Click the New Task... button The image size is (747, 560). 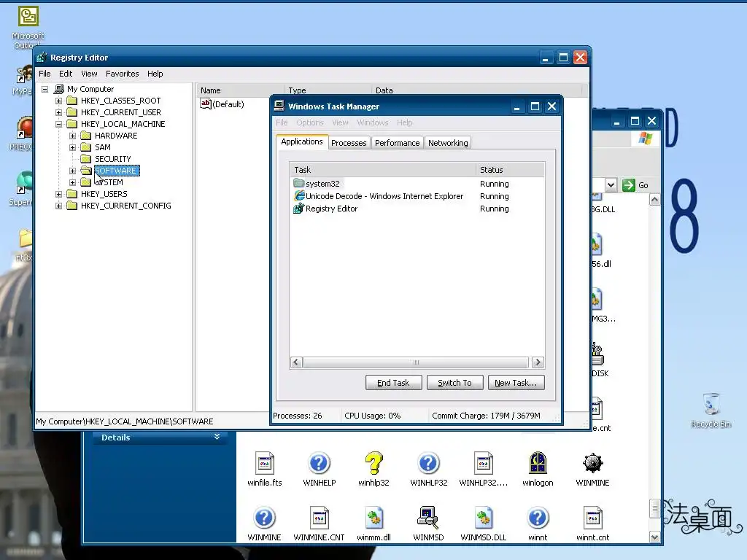coord(516,383)
